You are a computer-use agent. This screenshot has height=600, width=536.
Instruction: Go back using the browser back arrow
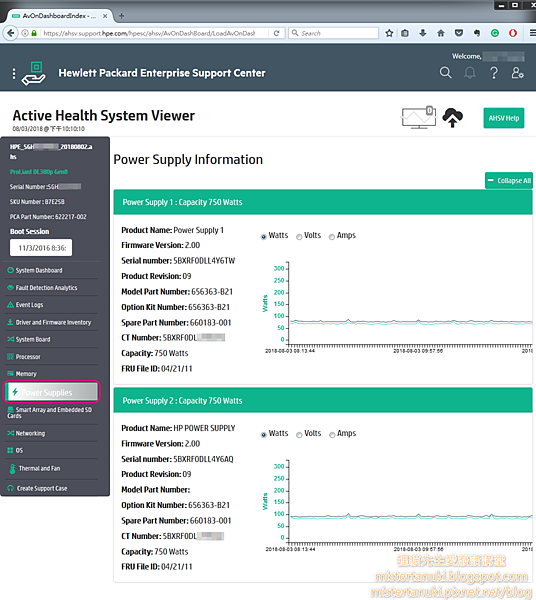(x=11, y=33)
